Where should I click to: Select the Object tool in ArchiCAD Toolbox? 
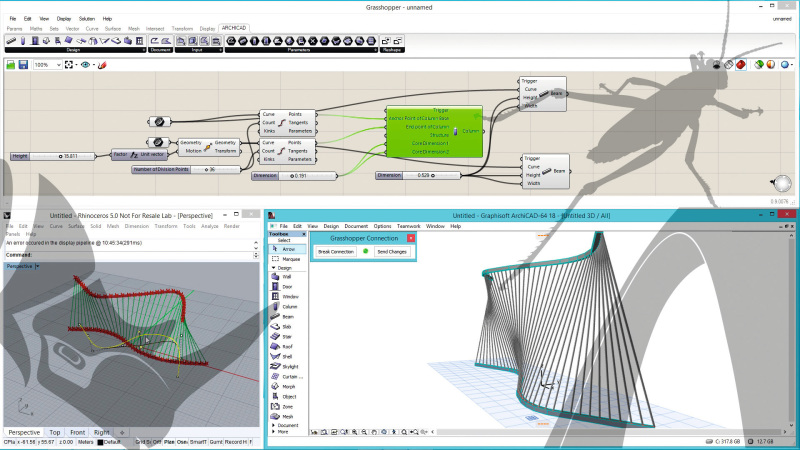pos(287,396)
